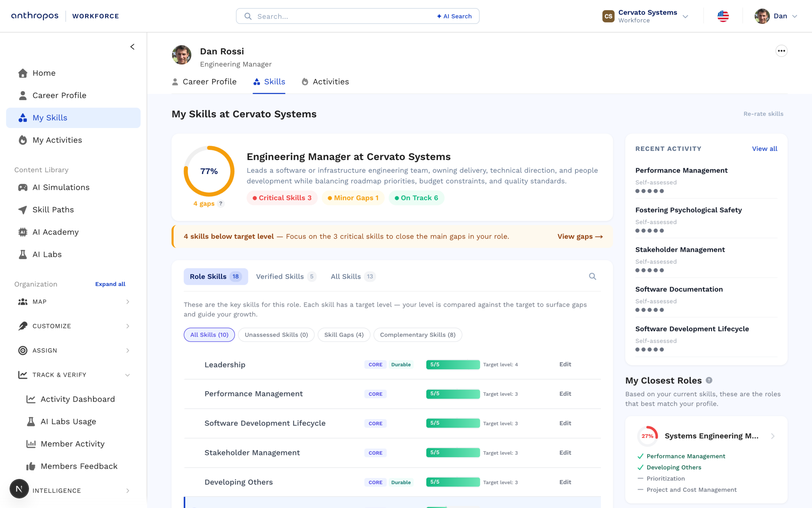Open the Member Activity bar chart icon
The height and width of the screenshot is (508, 812).
pyautogui.click(x=31, y=444)
